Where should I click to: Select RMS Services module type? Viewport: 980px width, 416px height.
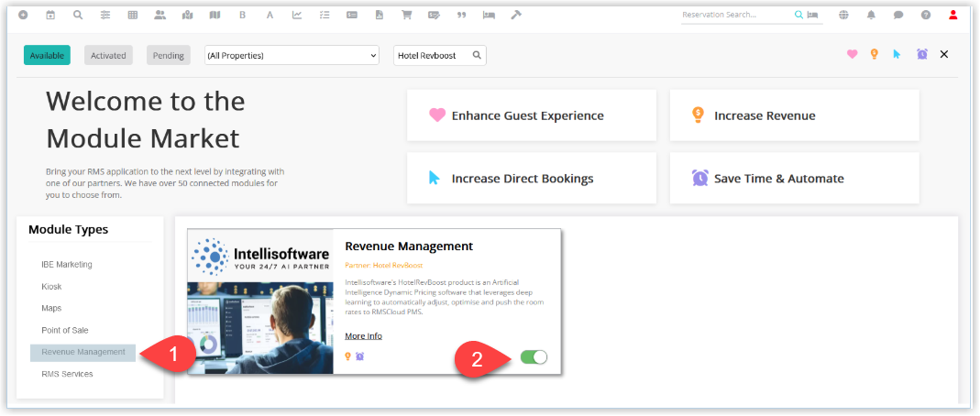tap(67, 374)
